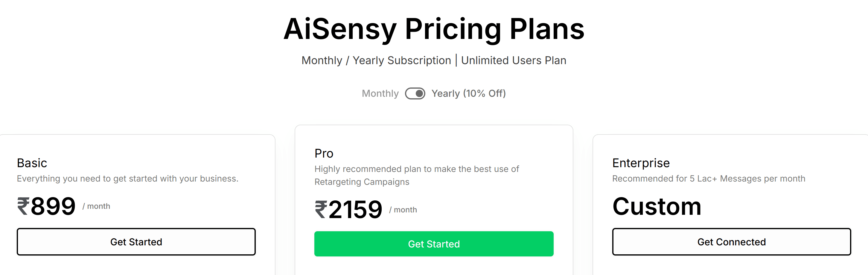Click Get Started in the Basic plan
The width and height of the screenshot is (868, 275).
[136, 241]
